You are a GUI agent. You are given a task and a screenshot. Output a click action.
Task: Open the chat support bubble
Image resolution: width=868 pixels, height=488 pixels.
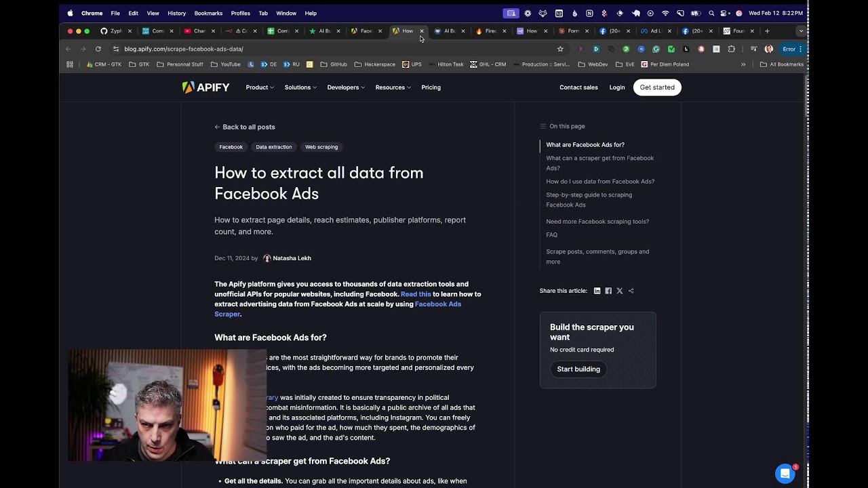[x=785, y=473]
